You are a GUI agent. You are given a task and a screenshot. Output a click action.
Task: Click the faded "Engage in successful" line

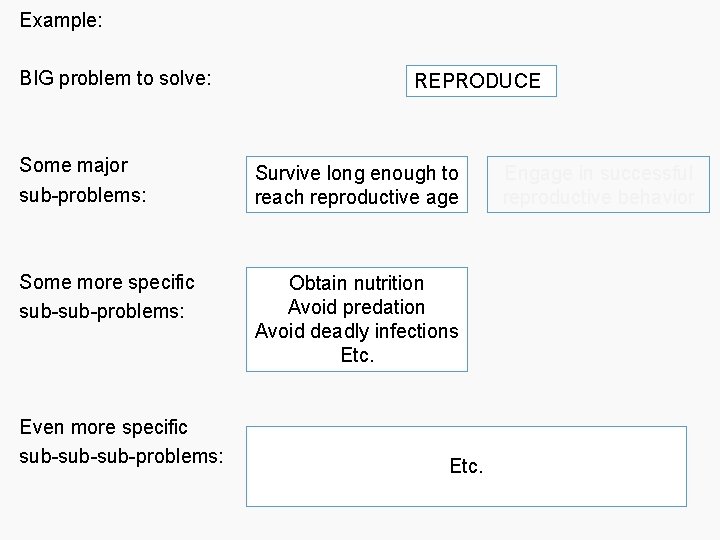(598, 173)
